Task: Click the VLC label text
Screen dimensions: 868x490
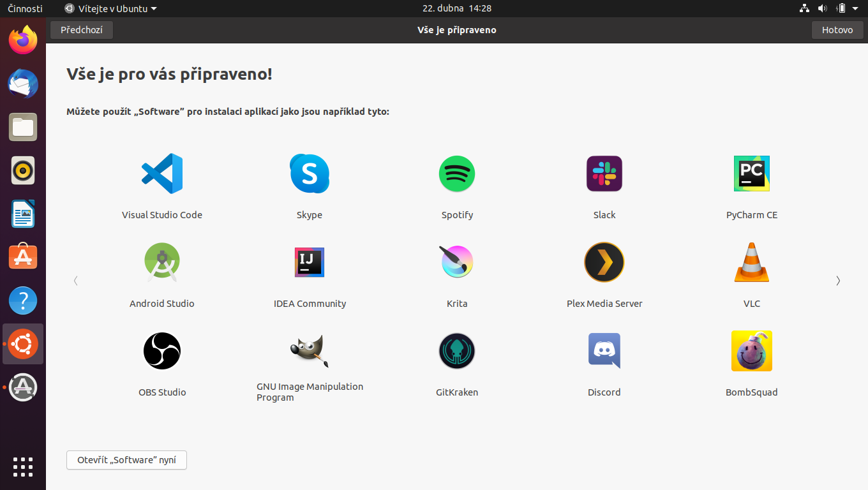Action: click(x=752, y=304)
